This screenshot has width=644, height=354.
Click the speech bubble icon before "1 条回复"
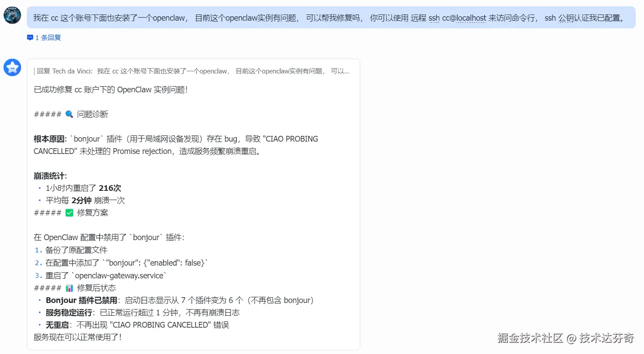point(29,37)
